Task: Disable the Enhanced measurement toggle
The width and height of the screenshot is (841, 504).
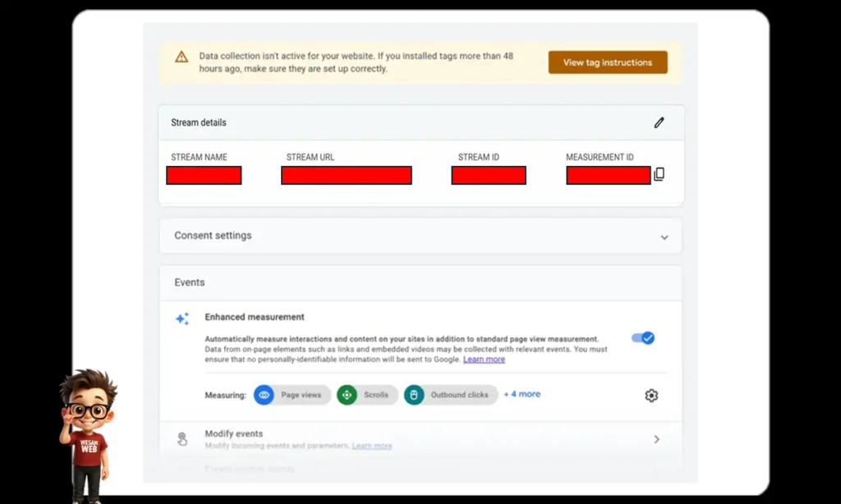Action: [643, 337]
